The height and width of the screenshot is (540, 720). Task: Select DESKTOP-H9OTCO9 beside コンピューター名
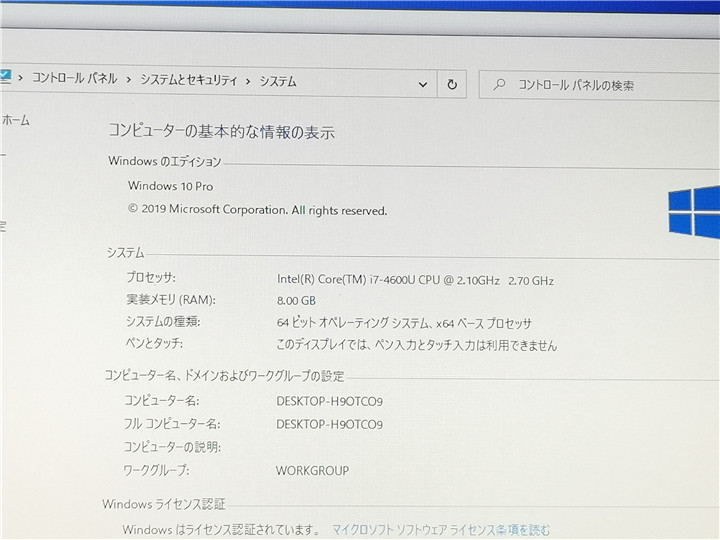[x=329, y=401]
